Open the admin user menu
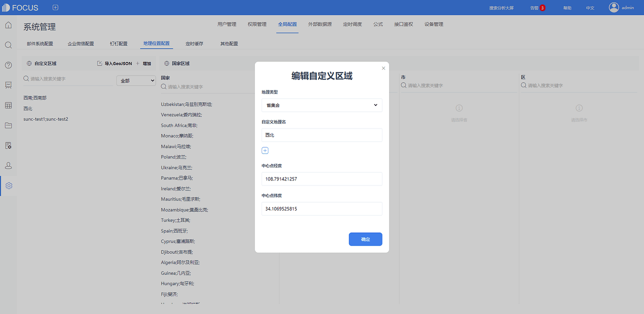Viewport: 644px width, 314px height. [x=628, y=8]
